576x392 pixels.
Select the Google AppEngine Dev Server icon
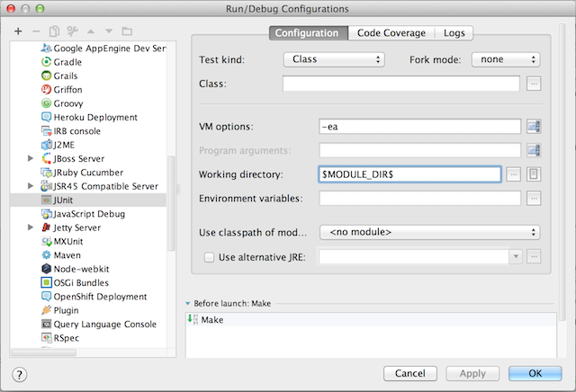[x=46, y=48]
